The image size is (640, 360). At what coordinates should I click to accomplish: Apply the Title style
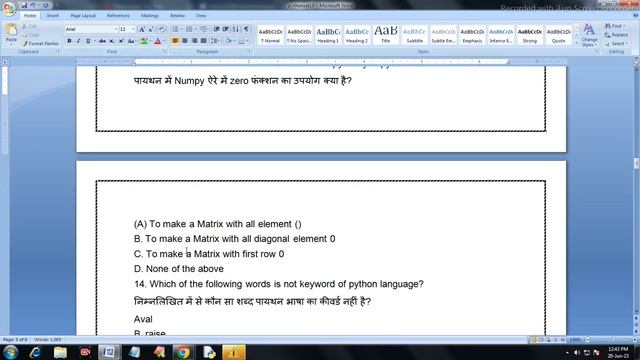click(386, 35)
